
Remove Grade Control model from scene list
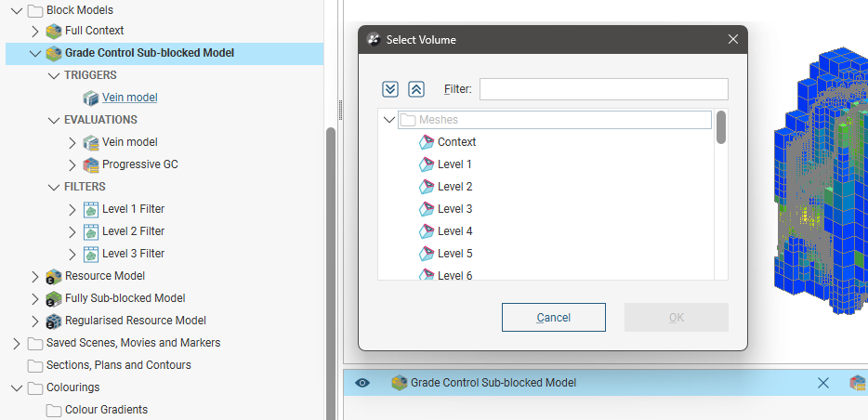click(822, 383)
